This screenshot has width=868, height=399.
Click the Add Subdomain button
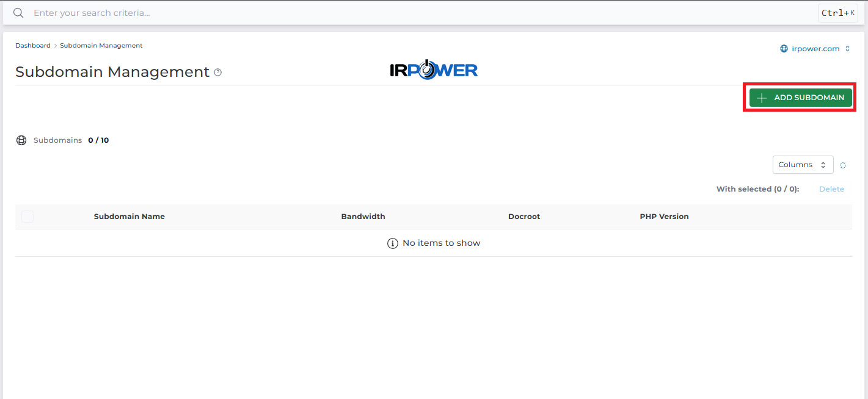[x=801, y=98]
